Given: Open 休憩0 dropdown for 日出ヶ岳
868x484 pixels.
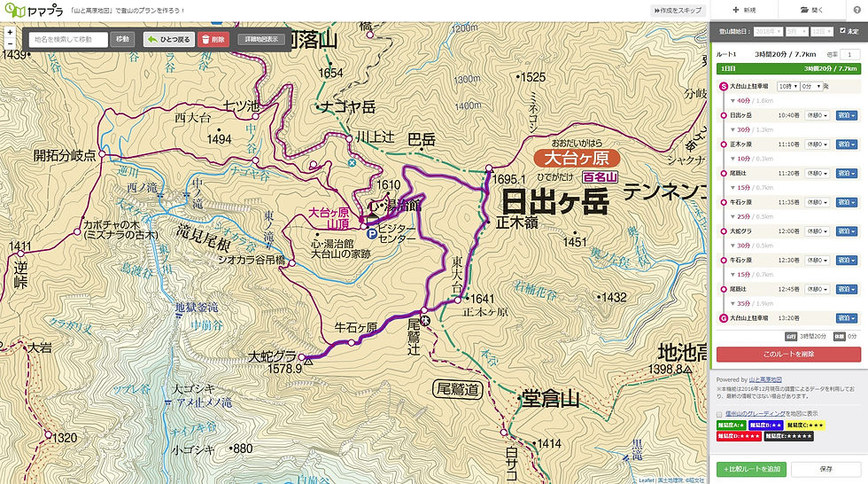Looking at the screenshot, I should (817, 115).
